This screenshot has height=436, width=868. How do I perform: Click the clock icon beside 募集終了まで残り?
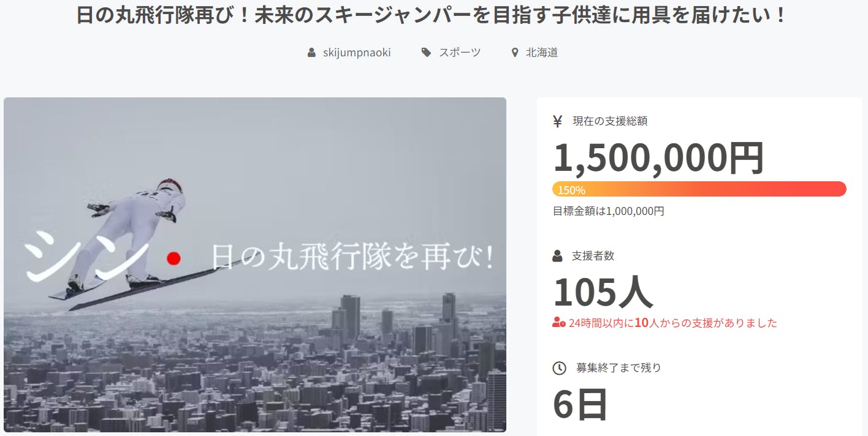(x=559, y=368)
